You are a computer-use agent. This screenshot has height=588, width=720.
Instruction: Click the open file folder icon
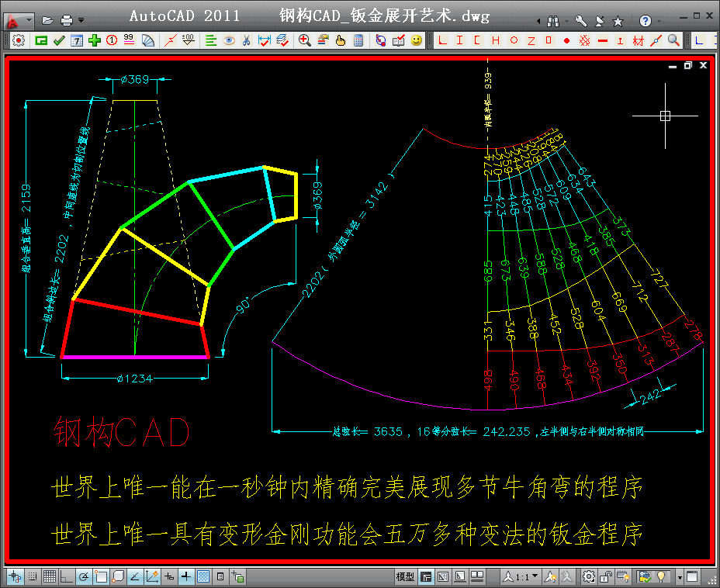click(x=47, y=20)
